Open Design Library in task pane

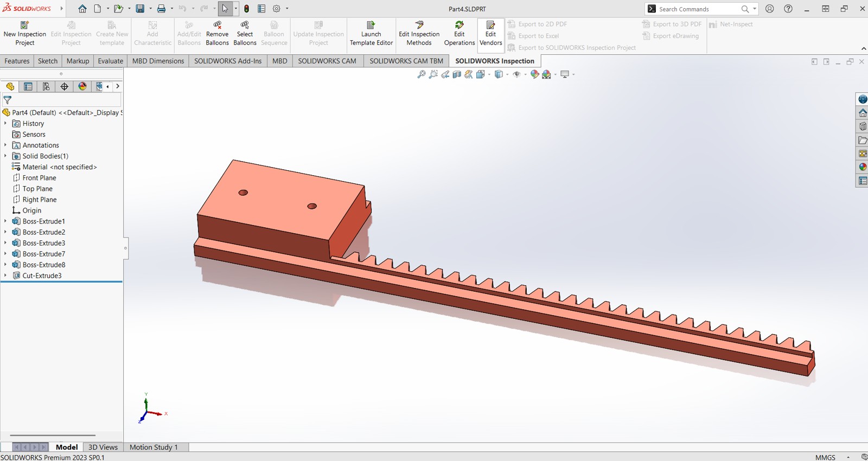point(863,126)
